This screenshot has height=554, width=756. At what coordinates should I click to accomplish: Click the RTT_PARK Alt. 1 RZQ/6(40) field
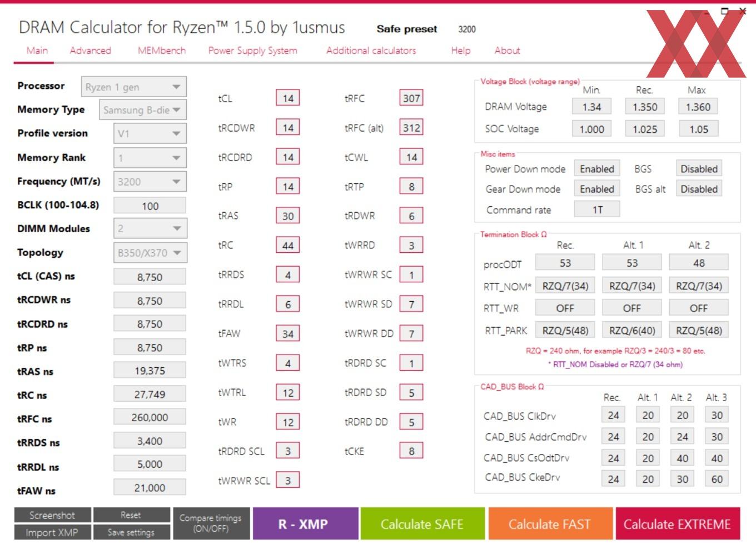(632, 331)
